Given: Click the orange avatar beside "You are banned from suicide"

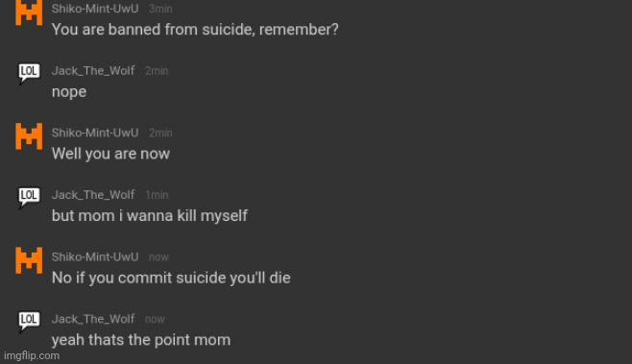Looking at the screenshot, I should tap(29, 12).
